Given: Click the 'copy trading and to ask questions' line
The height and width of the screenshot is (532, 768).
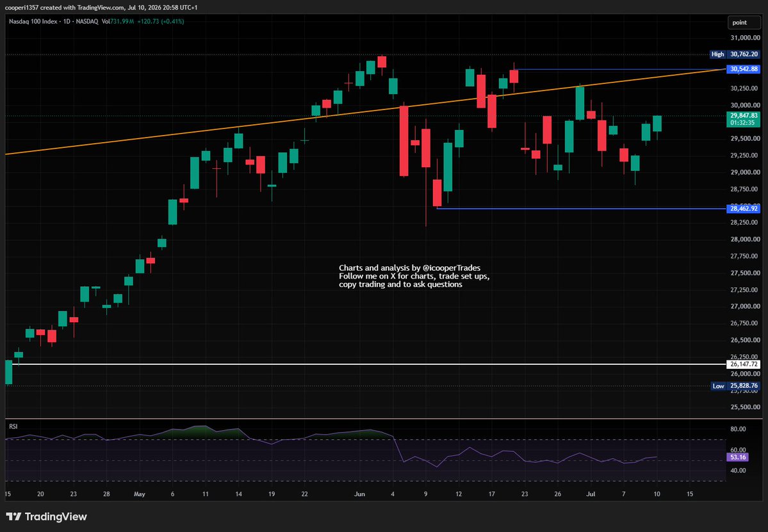Looking at the screenshot, I should pyautogui.click(x=400, y=284).
